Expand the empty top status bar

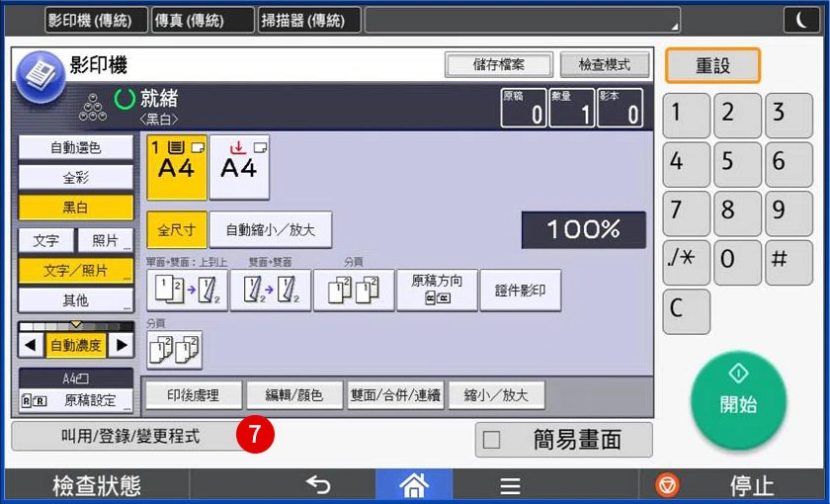coord(522,20)
